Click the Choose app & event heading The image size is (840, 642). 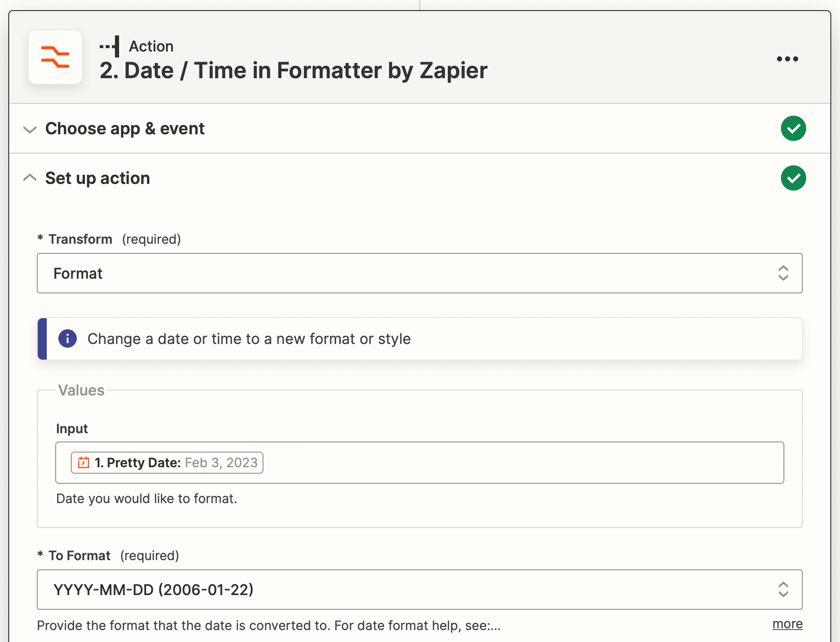coord(125,129)
